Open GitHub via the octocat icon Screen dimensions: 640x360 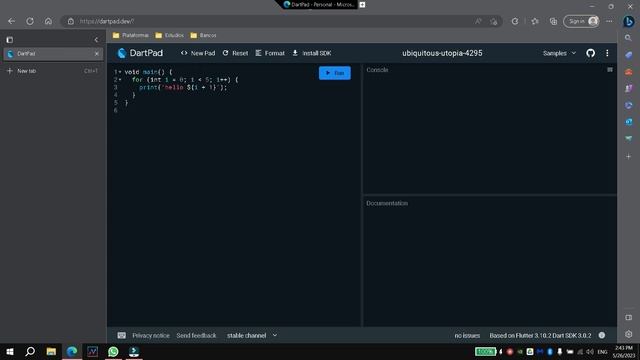[590, 53]
